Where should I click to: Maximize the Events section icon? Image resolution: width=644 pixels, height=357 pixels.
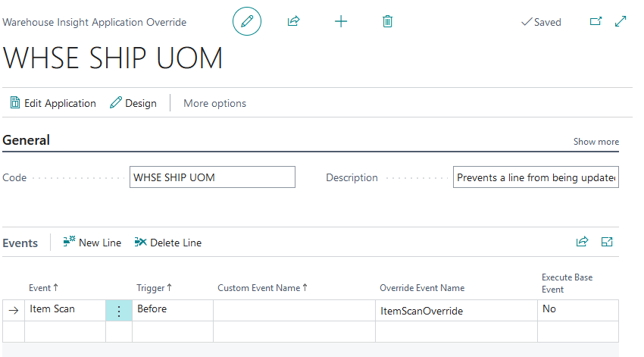[x=607, y=242]
